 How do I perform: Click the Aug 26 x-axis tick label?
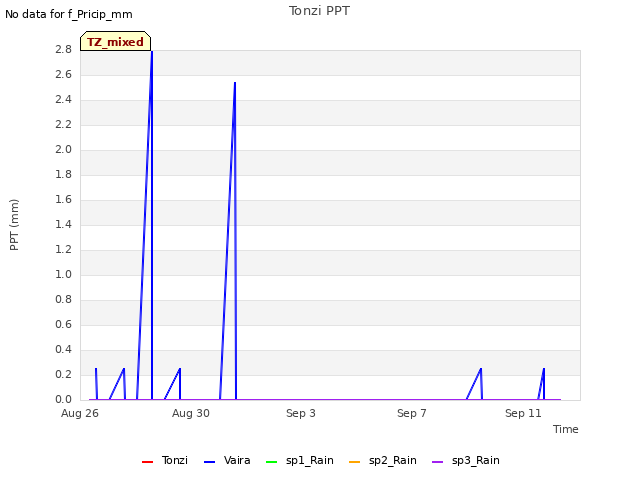pyautogui.click(x=80, y=413)
